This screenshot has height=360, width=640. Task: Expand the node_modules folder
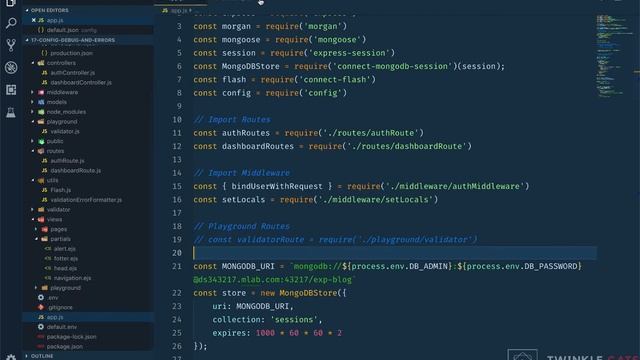pyautogui.click(x=33, y=112)
